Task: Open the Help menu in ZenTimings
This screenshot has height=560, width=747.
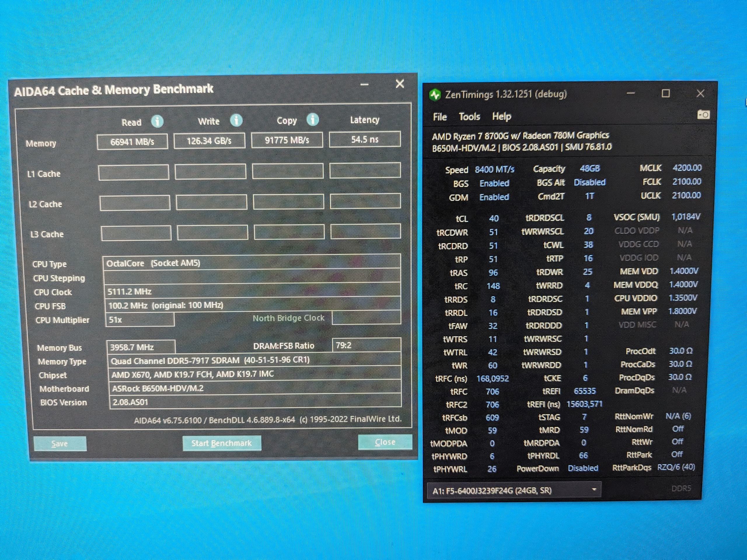Action: (502, 116)
